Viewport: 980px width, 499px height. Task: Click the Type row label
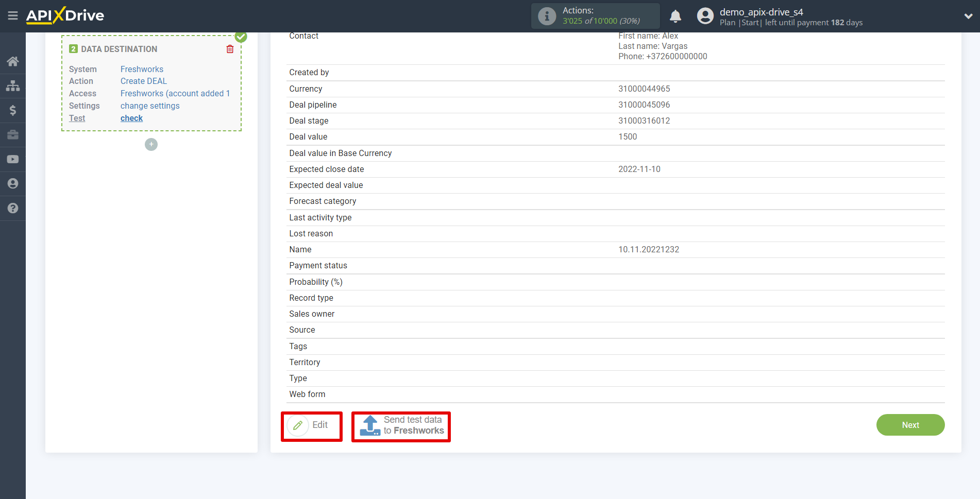pyautogui.click(x=298, y=378)
